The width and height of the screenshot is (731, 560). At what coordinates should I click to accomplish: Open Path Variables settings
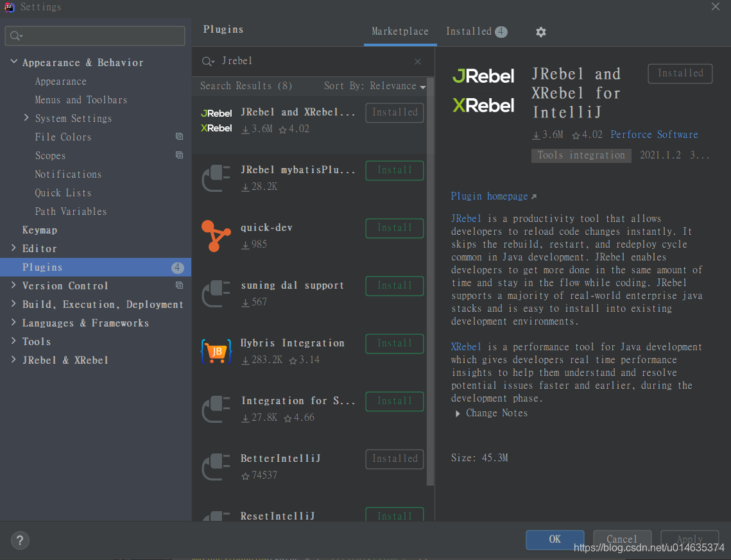[71, 212]
